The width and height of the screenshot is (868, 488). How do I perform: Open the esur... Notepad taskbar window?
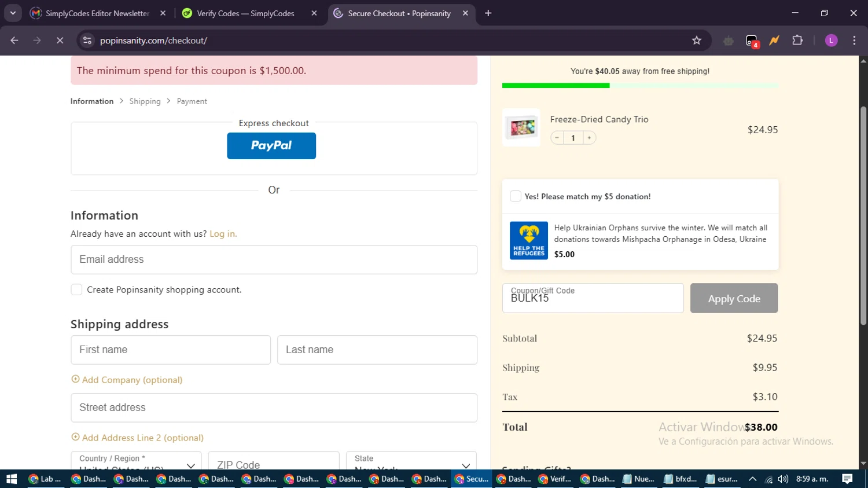click(x=722, y=479)
